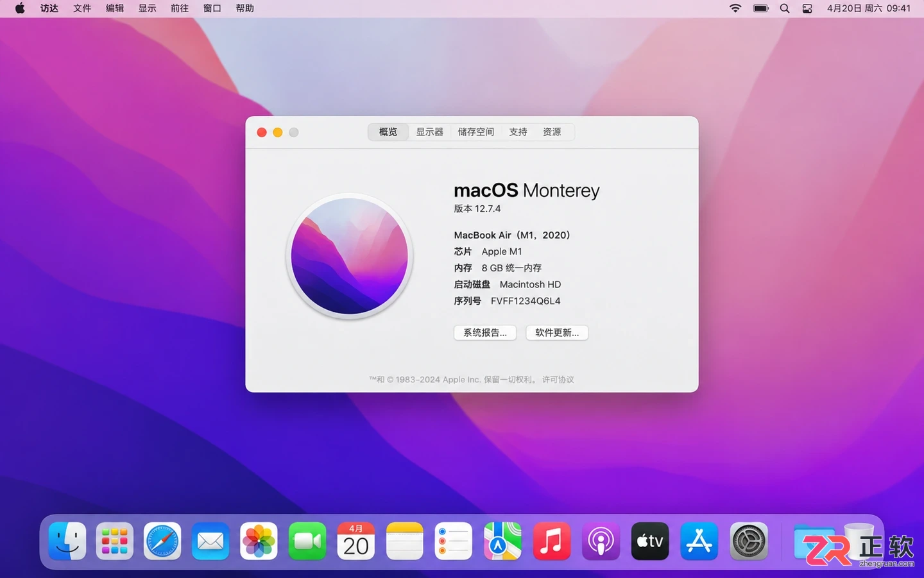Viewport: 924px width, 578px height.
Task: Open the 编辑 menu
Action: [115, 8]
